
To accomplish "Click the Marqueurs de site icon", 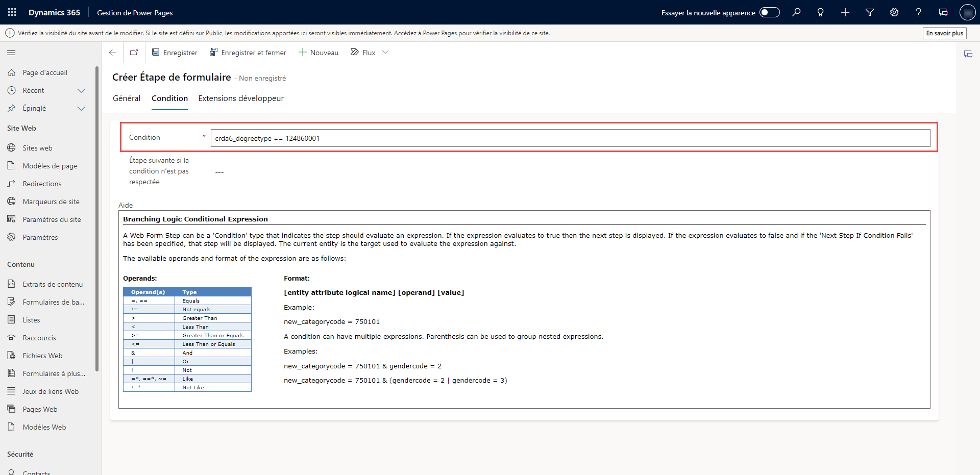I will point(12,202).
